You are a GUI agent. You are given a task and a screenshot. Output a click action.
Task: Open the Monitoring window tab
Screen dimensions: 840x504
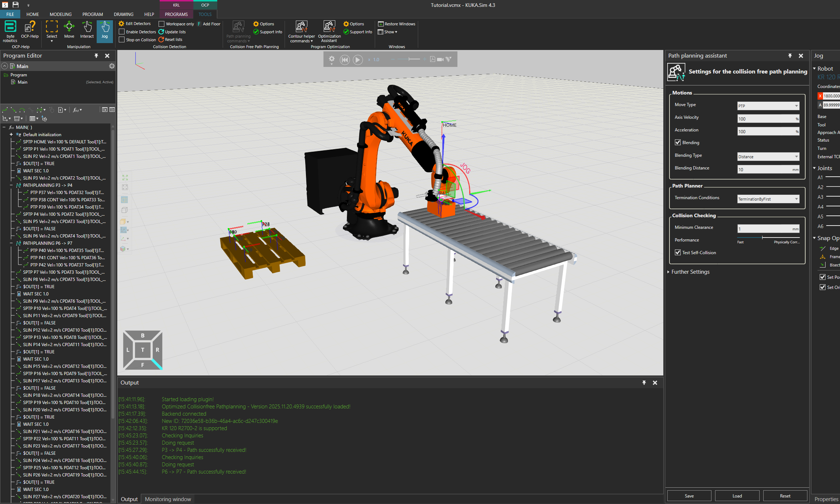[168, 499]
